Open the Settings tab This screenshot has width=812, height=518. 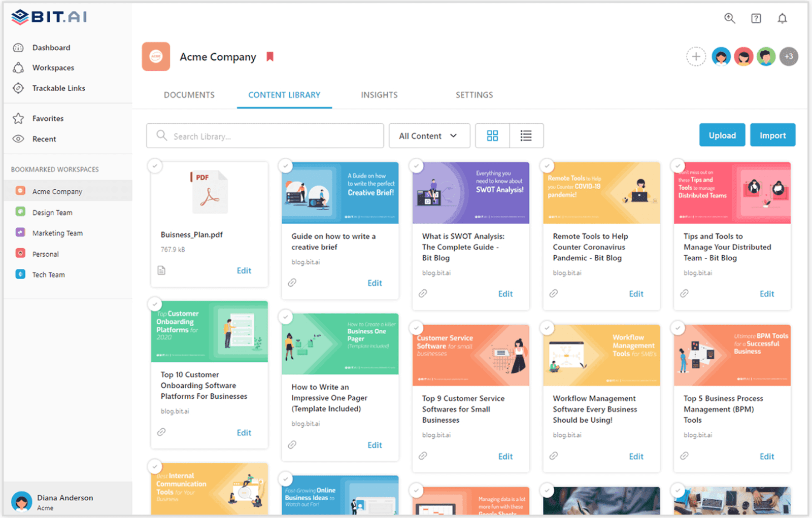474,94
